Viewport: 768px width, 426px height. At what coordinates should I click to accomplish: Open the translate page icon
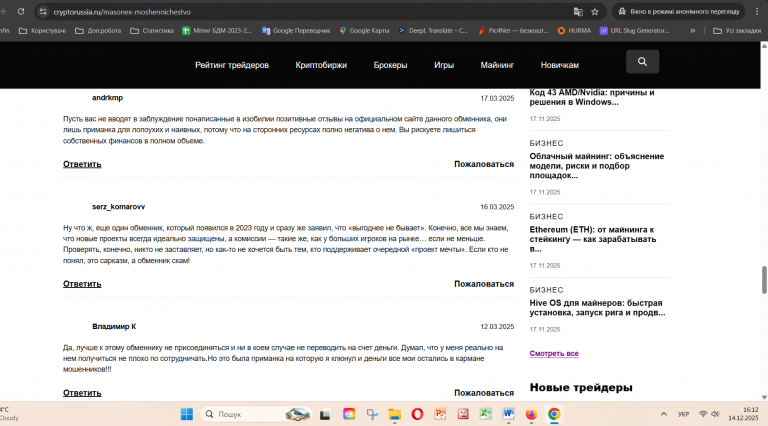[x=578, y=12]
